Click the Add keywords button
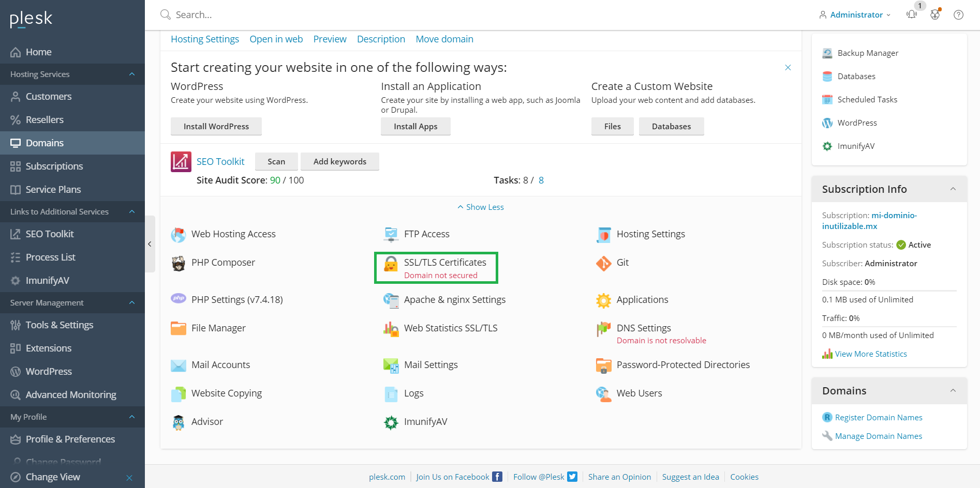Image resolution: width=980 pixels, height=488 pixels. (340, 162)
